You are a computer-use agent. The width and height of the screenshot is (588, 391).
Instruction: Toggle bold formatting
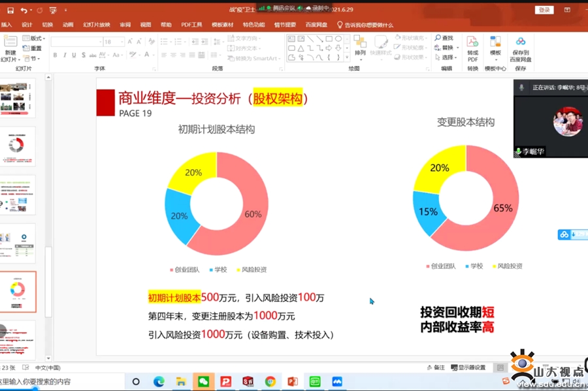pos(55,55)
